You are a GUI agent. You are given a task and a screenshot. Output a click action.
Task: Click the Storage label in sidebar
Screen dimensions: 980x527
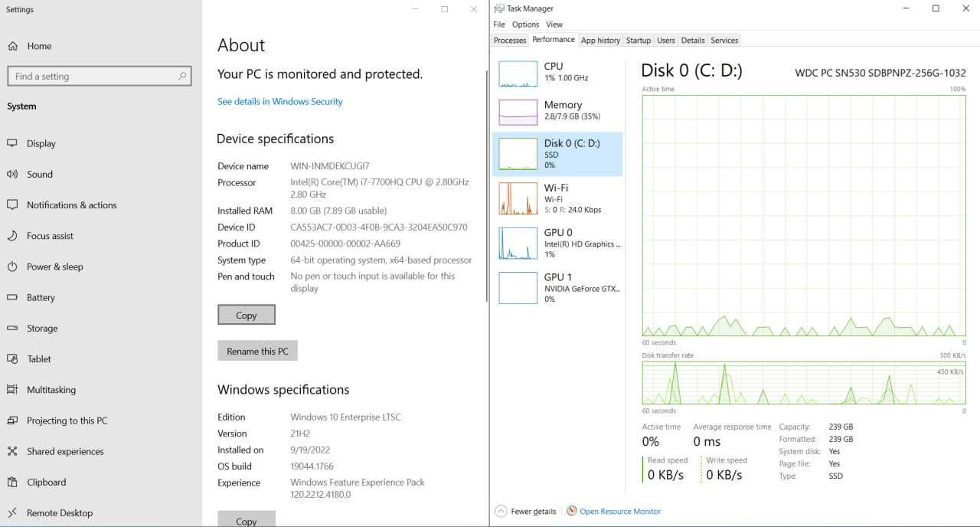pyautogui.click(x=42, y=328)
